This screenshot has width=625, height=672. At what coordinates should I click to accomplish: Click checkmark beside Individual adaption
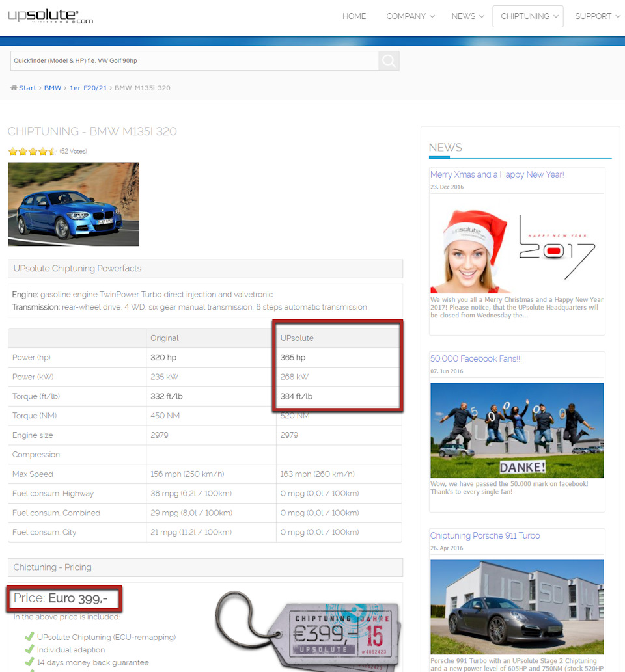pyautogui.click(x=29, y=649)
